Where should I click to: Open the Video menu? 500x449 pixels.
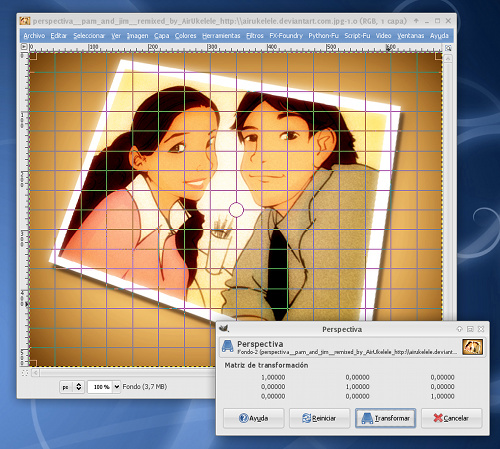point(383,36)
